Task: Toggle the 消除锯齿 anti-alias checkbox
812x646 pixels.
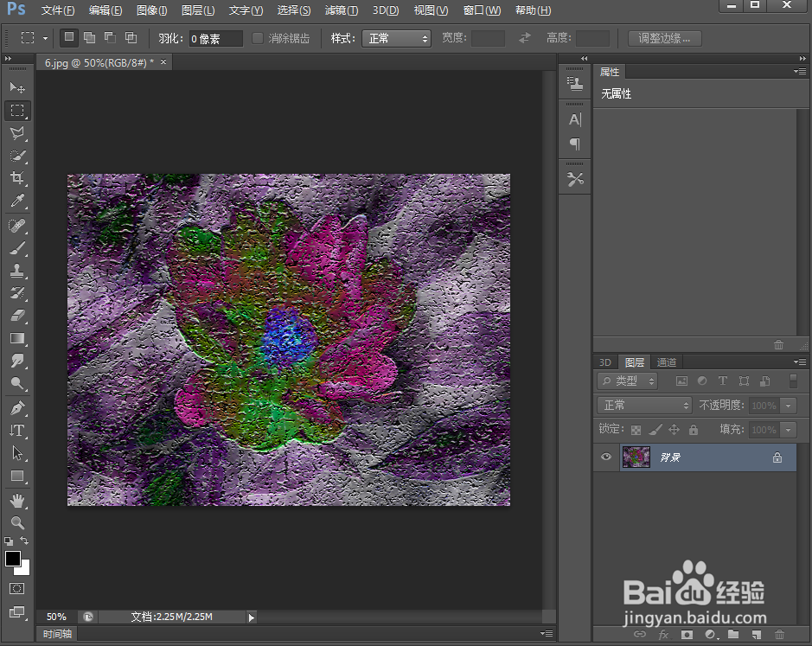Action: [258, 38]
